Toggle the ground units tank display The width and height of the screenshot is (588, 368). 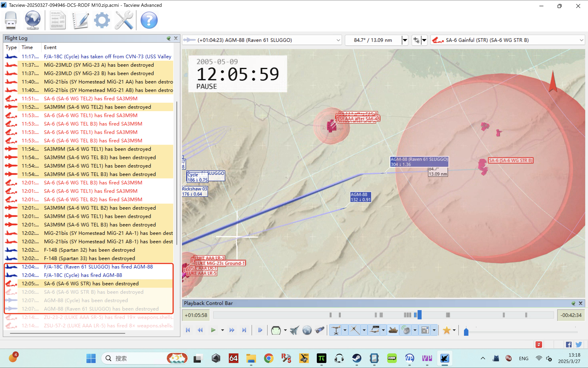click(x=393, y=330)
